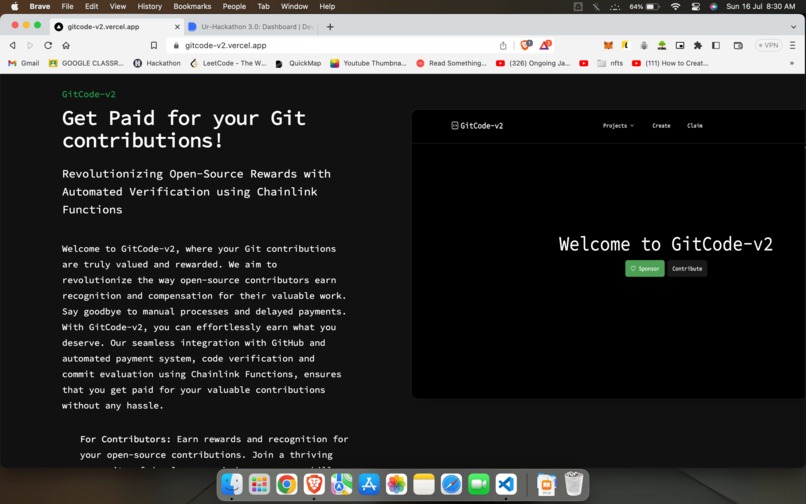Bookmark this page with the bookmark icon
Image resolution: width=806 pixels, height=504 pixels.
(x=154, y=45)
